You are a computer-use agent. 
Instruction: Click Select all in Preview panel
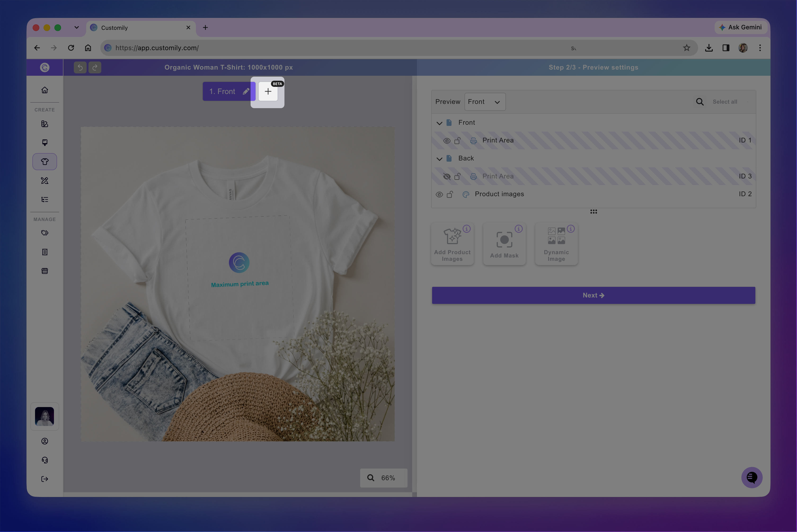pos(725,102)
